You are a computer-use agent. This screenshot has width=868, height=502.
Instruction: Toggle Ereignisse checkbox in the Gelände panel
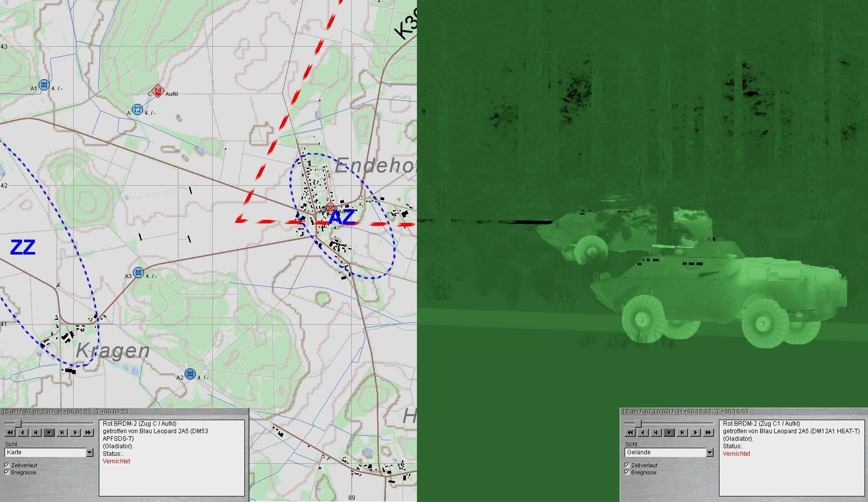point(627,472)
